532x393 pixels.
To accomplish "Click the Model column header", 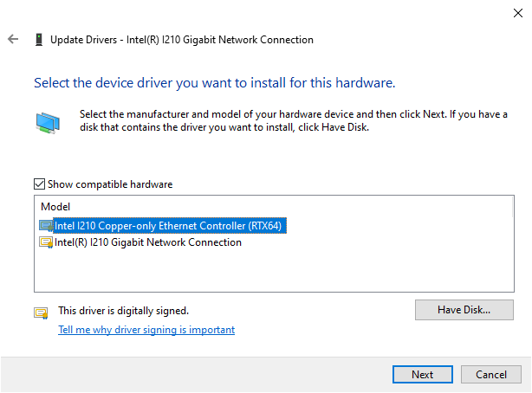I will (55, 208).
